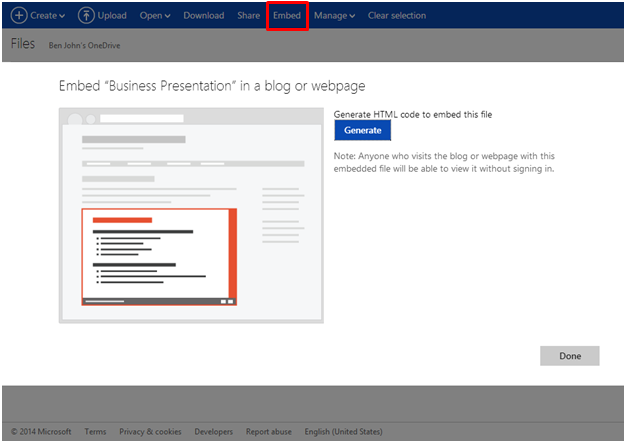The width and height of the screenshot is (626, 443).
Task: Click Embed in the command bar
Action: click(287, 16)
